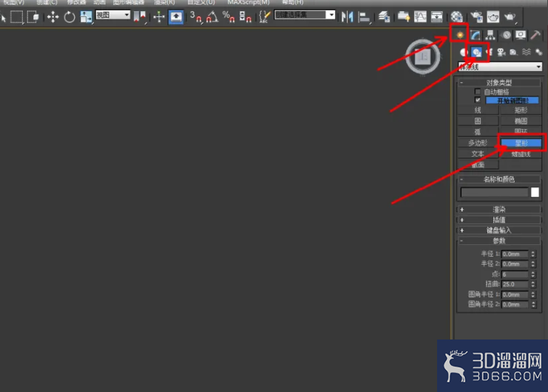Screen dimensions: 548x392
Task: Click the Use Pivot Point Center icon
Action: click(x=140, y=16)
